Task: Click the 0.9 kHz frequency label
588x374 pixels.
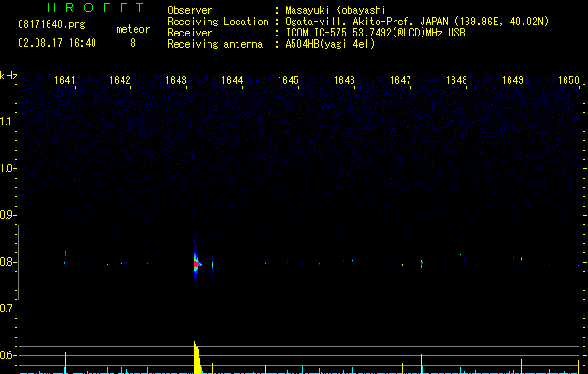Action: [7, 215]
